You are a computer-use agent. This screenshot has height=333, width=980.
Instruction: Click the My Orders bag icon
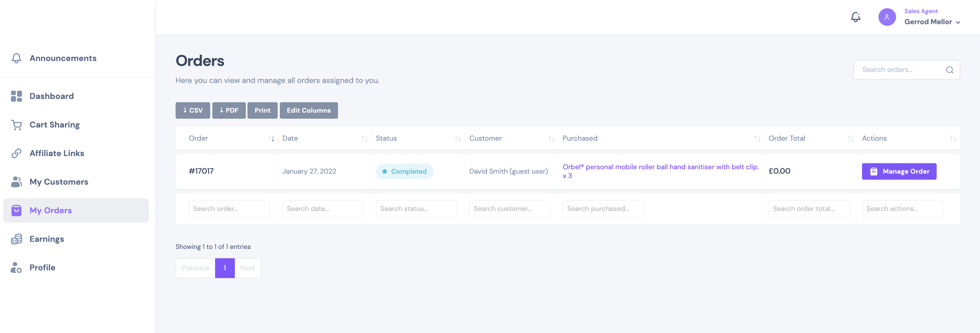pos(16,210)
